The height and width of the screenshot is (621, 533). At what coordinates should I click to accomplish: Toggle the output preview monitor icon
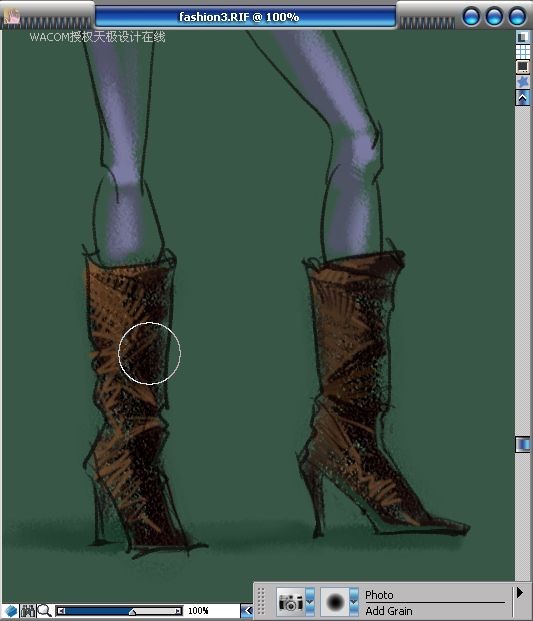click(523, 67)
